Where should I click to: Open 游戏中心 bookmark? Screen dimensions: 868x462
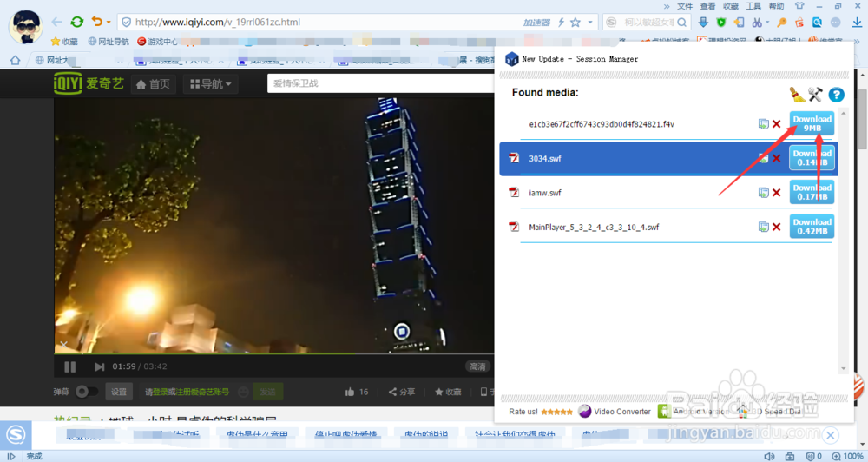[157, 42]
